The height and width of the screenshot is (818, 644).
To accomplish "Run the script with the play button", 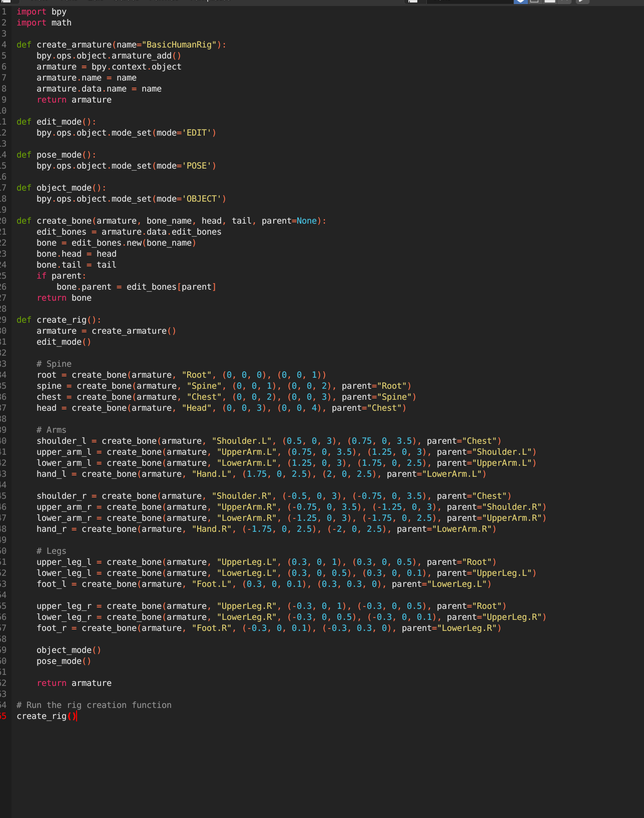I will [x=581, y=2].
